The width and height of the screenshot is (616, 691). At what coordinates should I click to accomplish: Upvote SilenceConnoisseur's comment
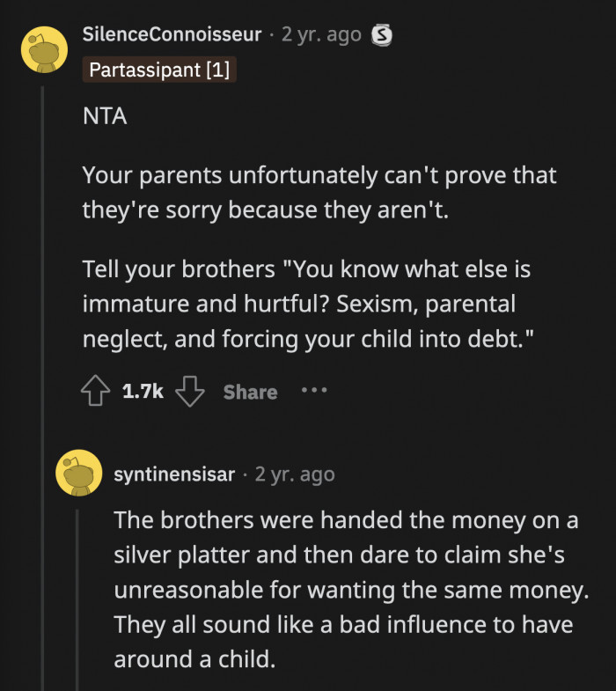(x=96, y=392)
